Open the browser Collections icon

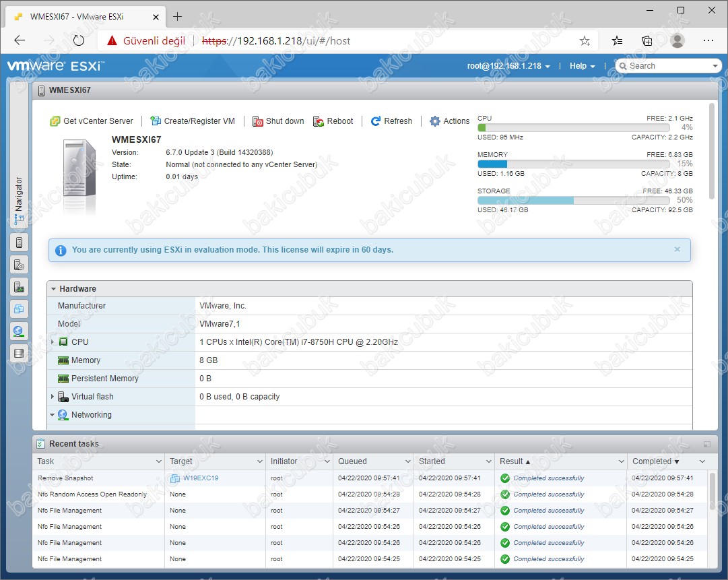click(x=647, y=41)
